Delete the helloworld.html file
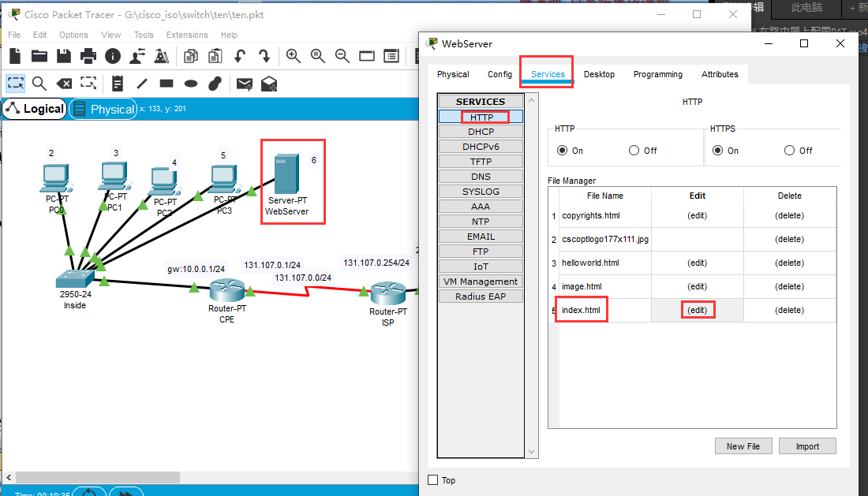 789,263
